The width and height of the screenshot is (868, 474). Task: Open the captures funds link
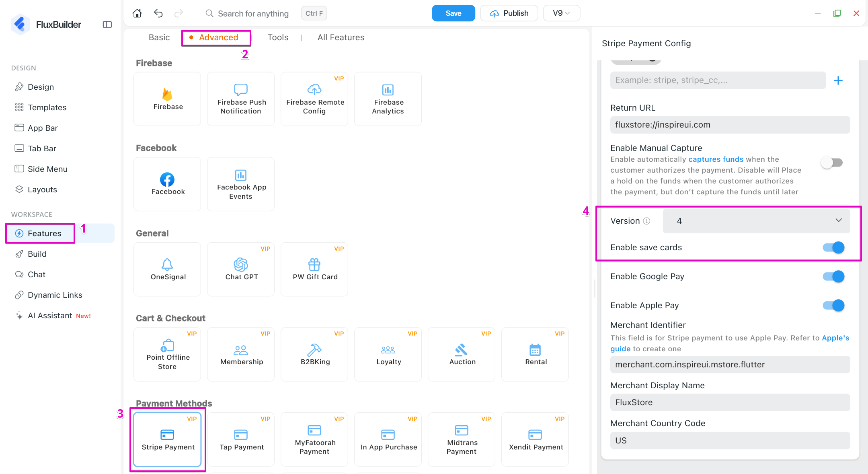716,159
